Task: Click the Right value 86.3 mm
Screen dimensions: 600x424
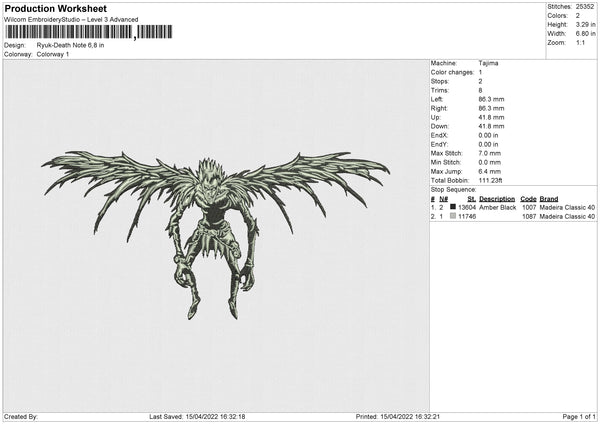Action: coord(491,108)
